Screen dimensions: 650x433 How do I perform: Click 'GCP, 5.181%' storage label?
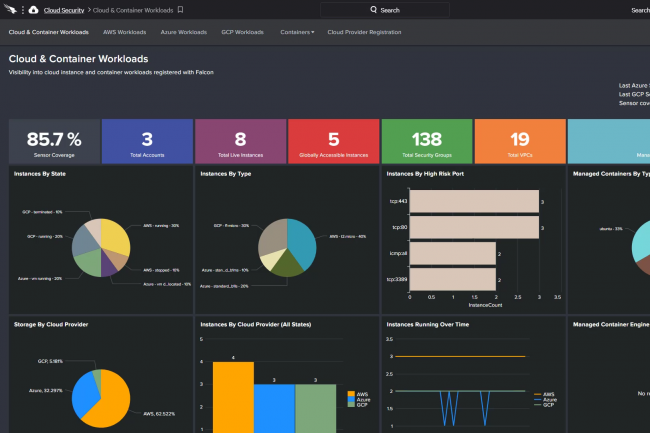pyautogui.click(x=50, y=361)
